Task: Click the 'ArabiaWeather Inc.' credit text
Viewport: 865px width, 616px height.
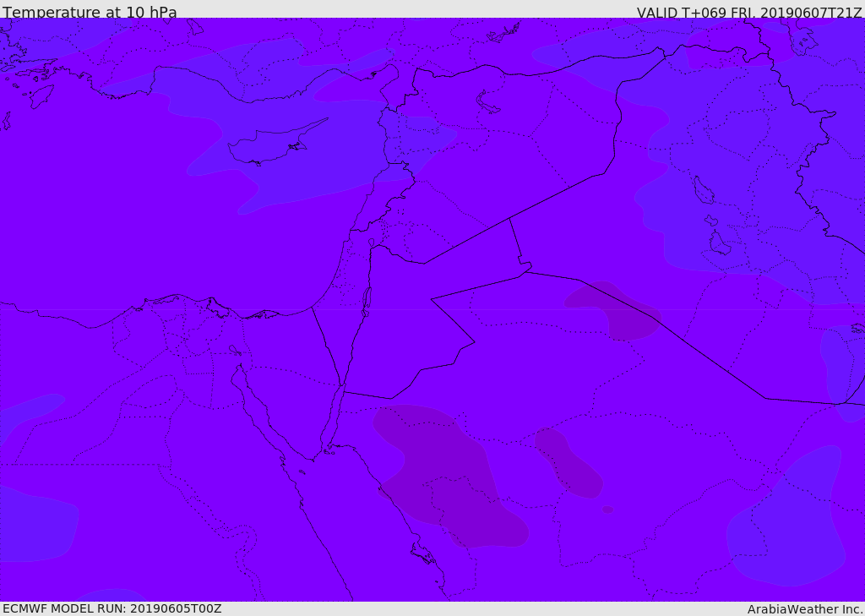Action: (x=805, y=609)
